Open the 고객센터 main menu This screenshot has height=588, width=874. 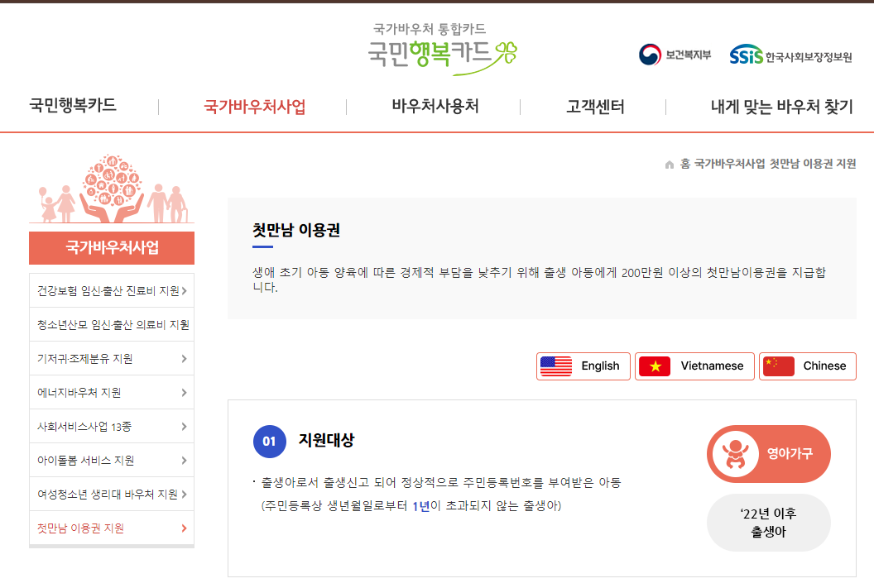point(595,107)
